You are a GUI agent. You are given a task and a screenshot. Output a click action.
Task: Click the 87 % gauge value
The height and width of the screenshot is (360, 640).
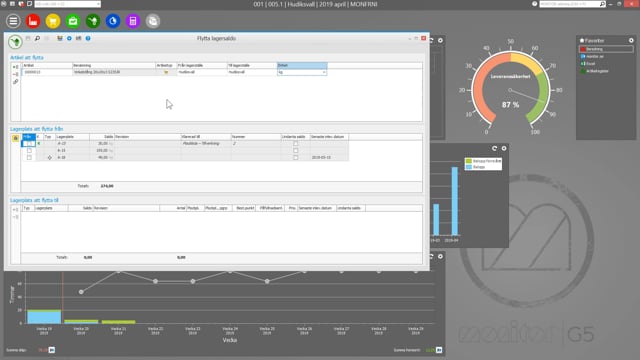(510, 105)
